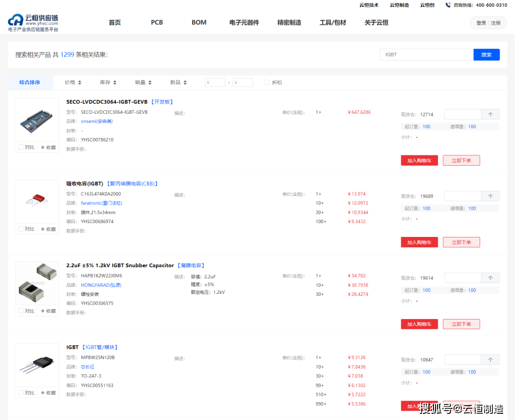Screen dimensions: 515x420
Task: Check compare box for C163L474K0A2000
Action: point(21,229)
